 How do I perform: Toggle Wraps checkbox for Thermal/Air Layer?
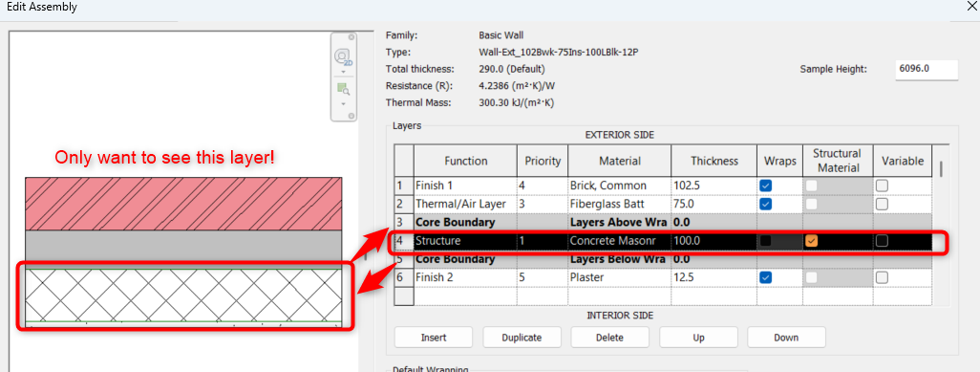pos(765,204)
